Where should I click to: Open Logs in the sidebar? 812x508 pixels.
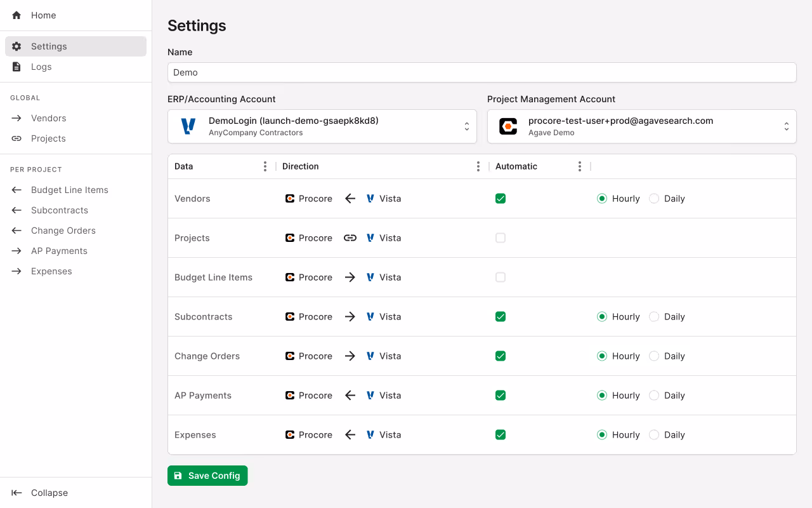point(75,67)
